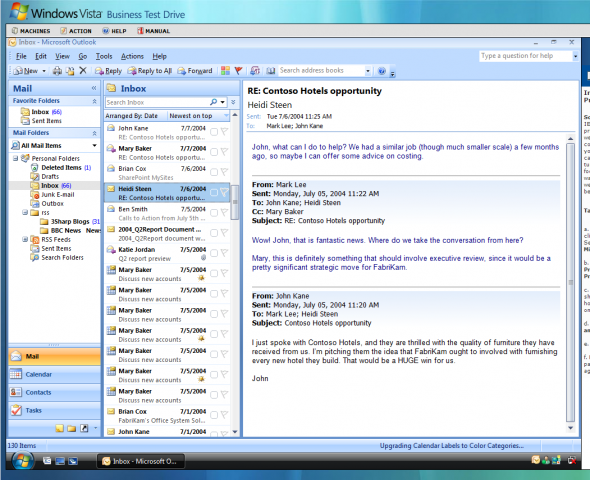Click the message list scroll down arrow
This screenshot has width=590, height=480.
[x=235, y=432]
